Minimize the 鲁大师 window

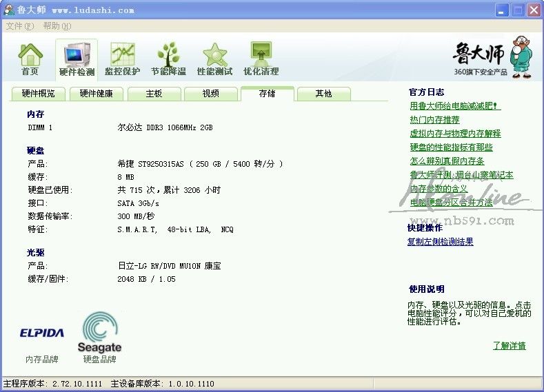(x=502, y=10)
